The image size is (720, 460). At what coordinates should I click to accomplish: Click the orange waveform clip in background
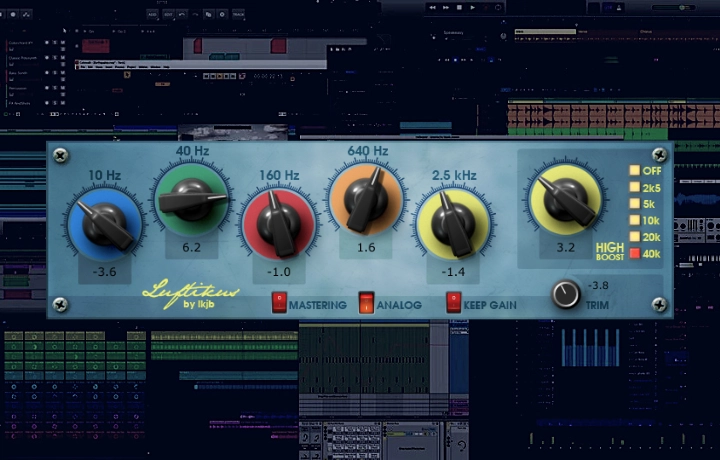tap(613, 116)
